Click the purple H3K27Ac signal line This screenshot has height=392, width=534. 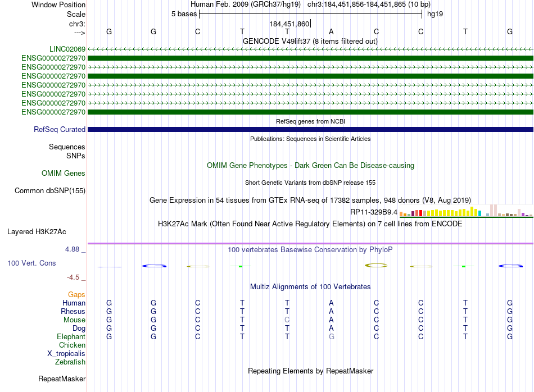(x=310, y=243)
